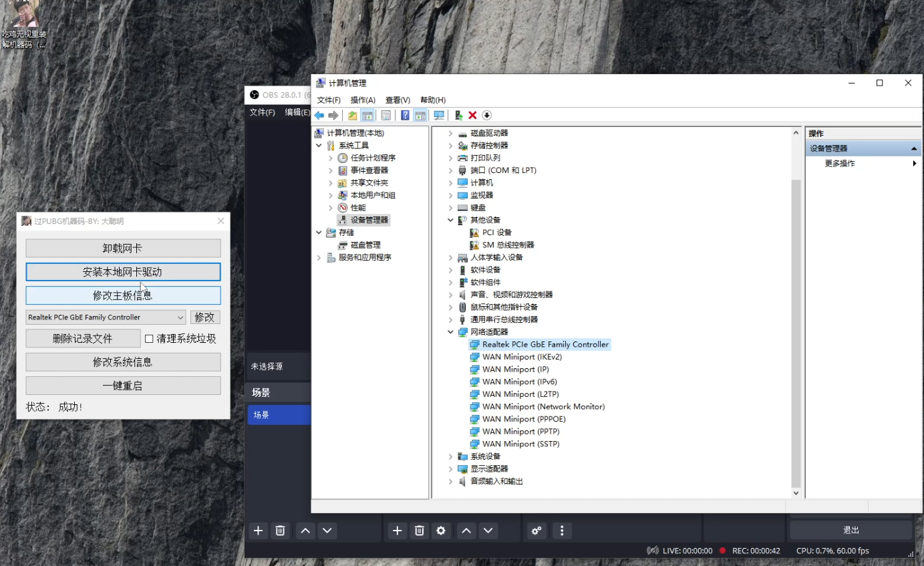This screenshot has height=566, width=924.
Task: Click the OBS 退出 button
Action: 851,530
